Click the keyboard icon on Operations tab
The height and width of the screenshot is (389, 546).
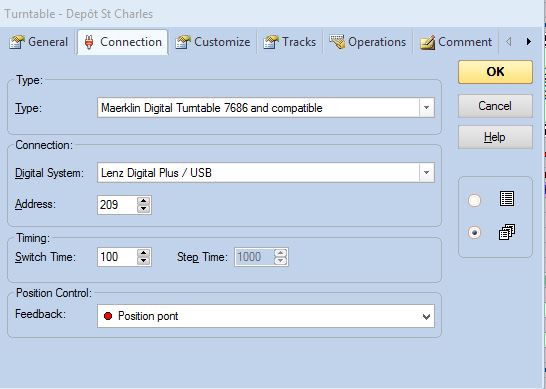tap(337, 42)
